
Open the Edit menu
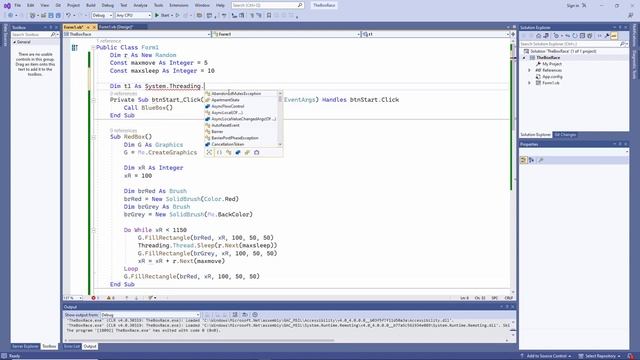31,5
